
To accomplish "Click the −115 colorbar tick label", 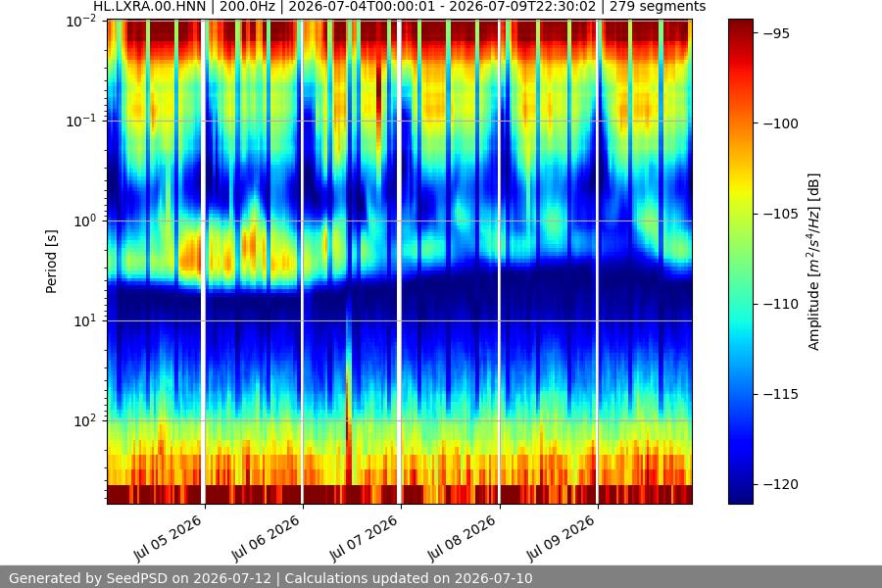I will pos(781,394).
